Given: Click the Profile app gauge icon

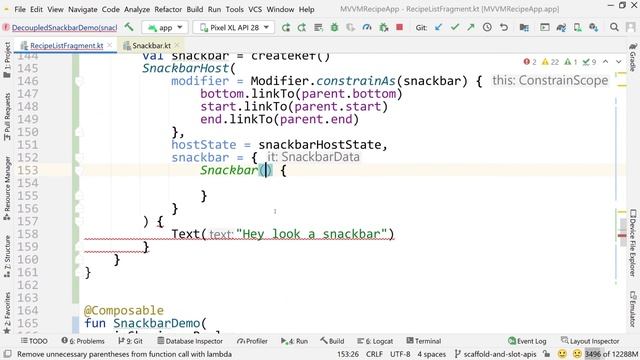Looking at the screenshot, I should pos(367,27).
